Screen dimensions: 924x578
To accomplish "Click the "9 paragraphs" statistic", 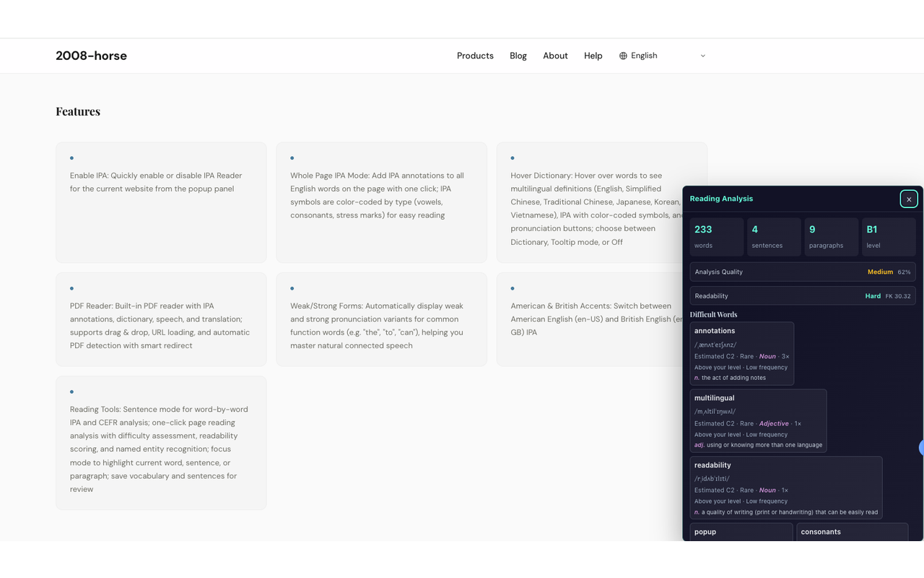I will (832, 237).
